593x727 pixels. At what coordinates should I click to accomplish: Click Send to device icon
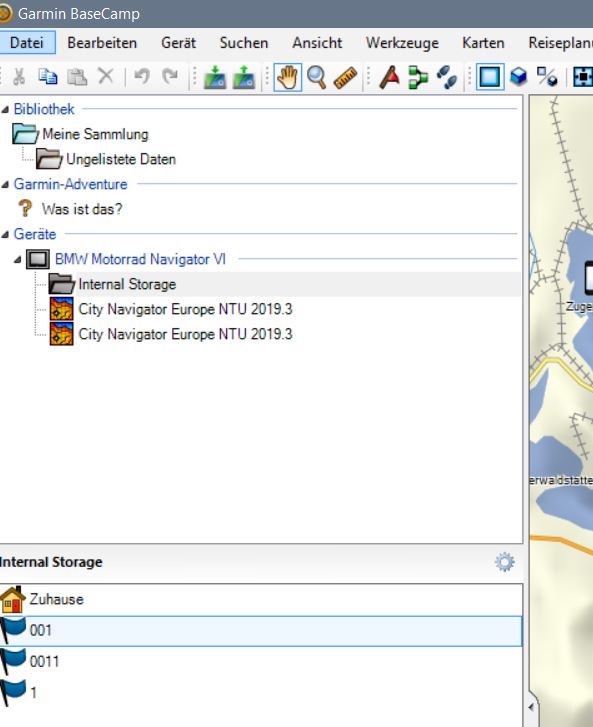click(215, 77)
